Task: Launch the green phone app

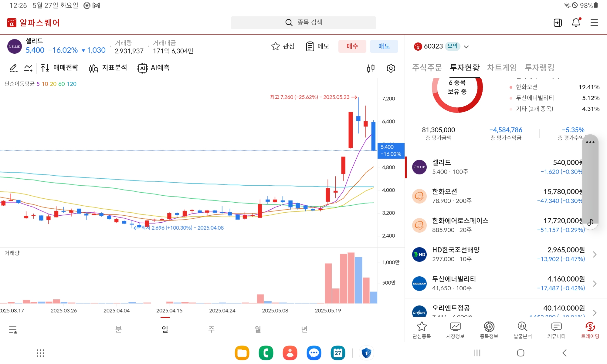Action: pos(266,353)
